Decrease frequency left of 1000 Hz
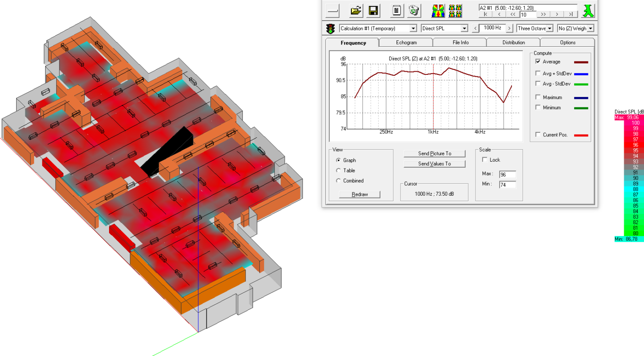This screenshot has width=644, height=356. pos(475,28)
